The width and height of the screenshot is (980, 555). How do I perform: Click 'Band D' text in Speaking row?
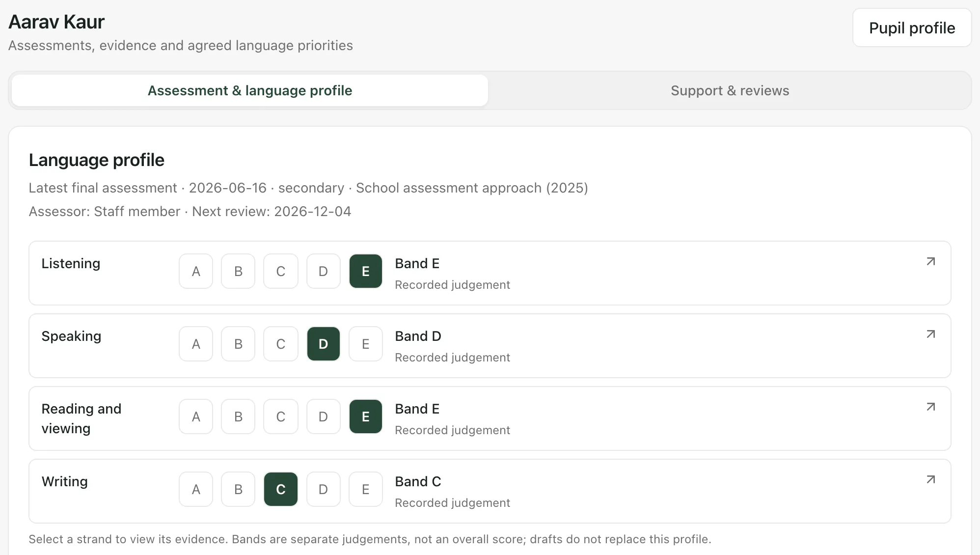click(418, 336)
